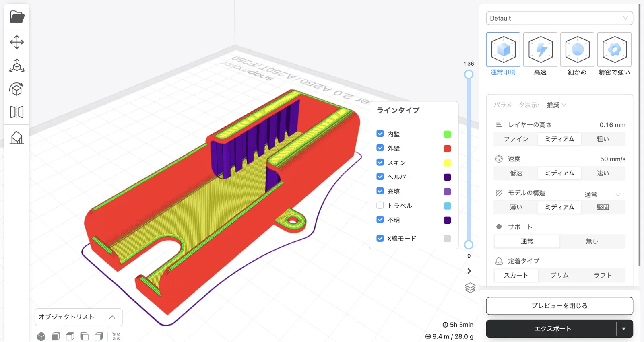Open the モデルの構造 通常 dropdown
Viewport: 644px width, 342px height.
602,195
